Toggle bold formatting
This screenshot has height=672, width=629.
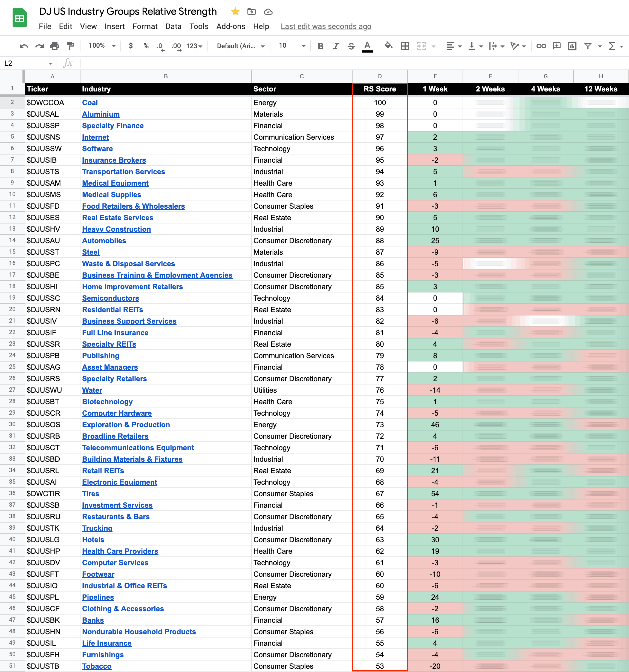point(320,46)
